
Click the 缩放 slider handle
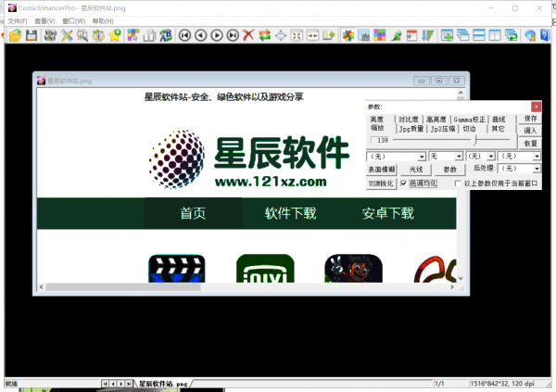coord(474,141)
